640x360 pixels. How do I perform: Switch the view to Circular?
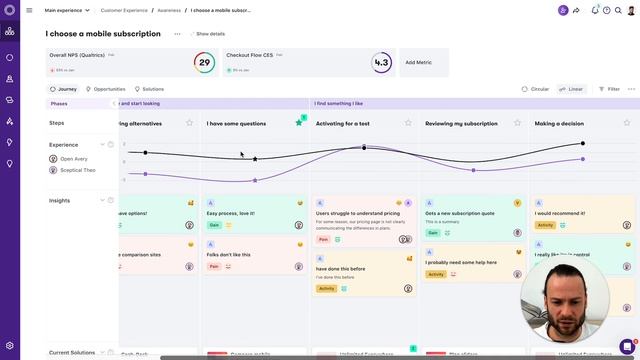[x=535, y=89]
